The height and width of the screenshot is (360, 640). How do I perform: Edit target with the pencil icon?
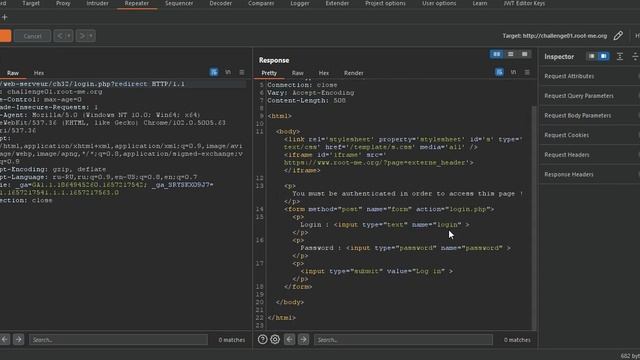click(618, 36)
